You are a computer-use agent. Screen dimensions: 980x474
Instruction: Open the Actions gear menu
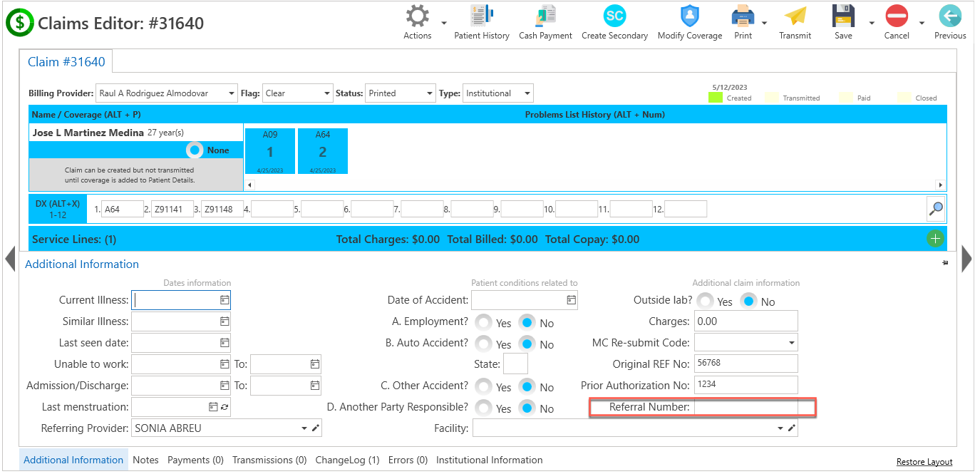pyautogui.click(x=418, y=16)
